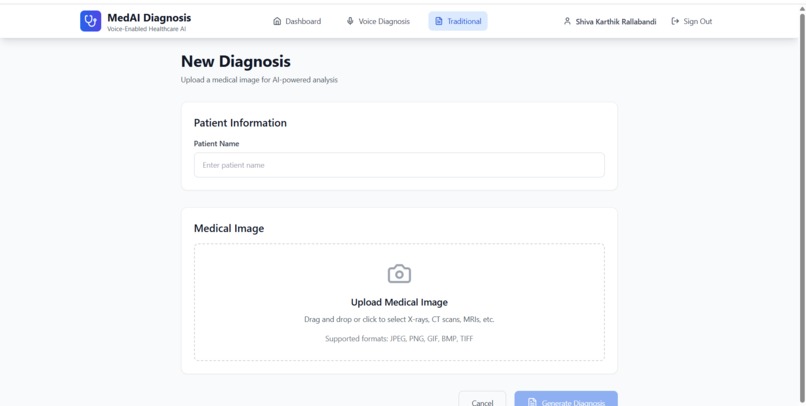The width and height of the screenshot is (806, 406).
Task: Focus the Enter patient name field
Action: [x=399, y=165]
